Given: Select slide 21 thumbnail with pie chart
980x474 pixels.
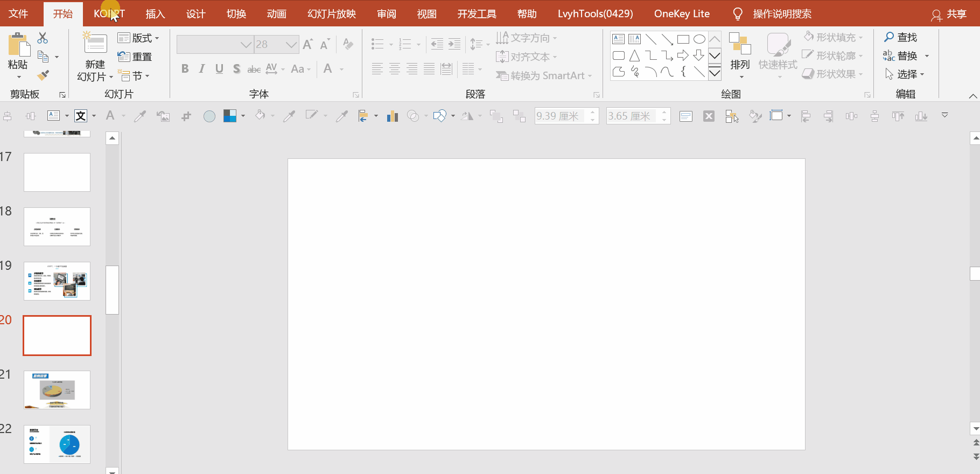Looking at the screenshot, I should (57, 390).
